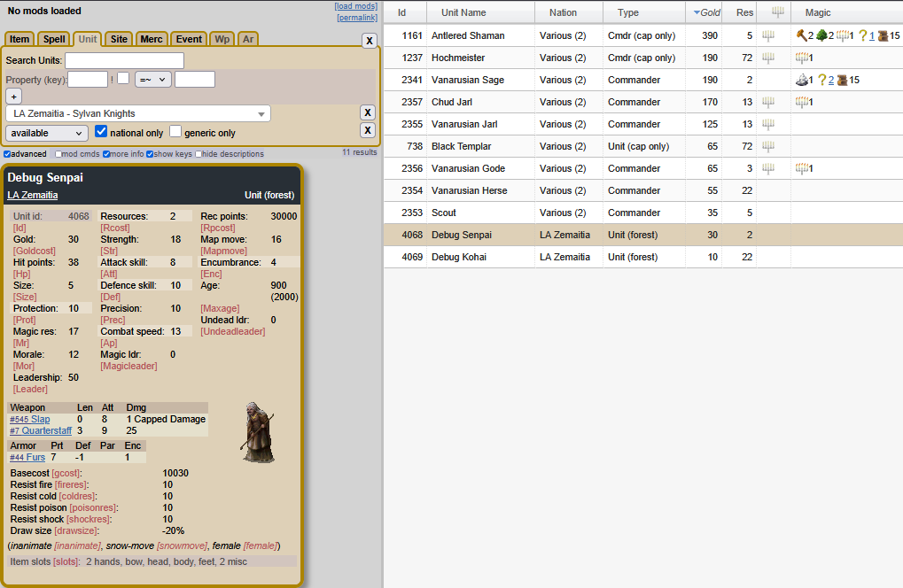Viewport: 903px width, 588px height.
Task: Click the sacred candelabra icon in Vanarusian Jarl row
Action: [768, 124]
